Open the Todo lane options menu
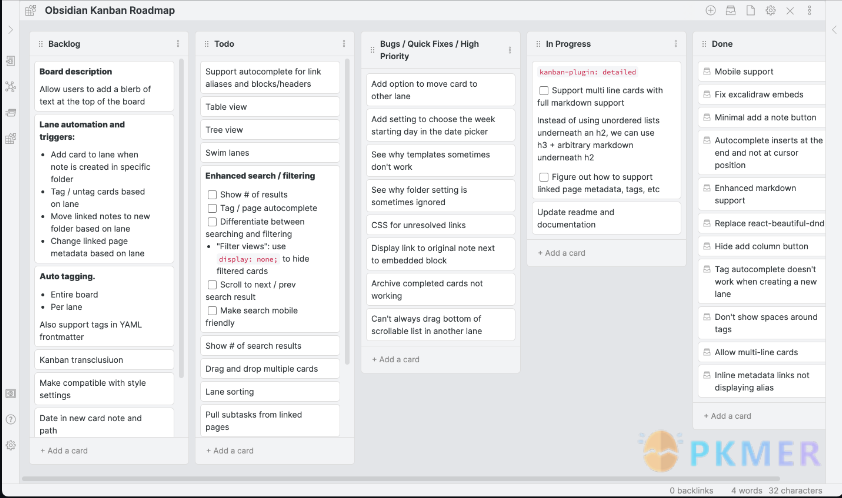842x498 pixels. pos(343,44)
